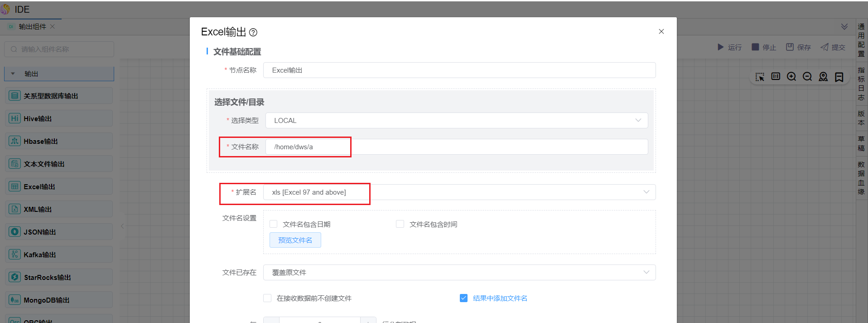
Task: Open the 选择类型 LOCAL dropdown
Action: pos(457,121)
